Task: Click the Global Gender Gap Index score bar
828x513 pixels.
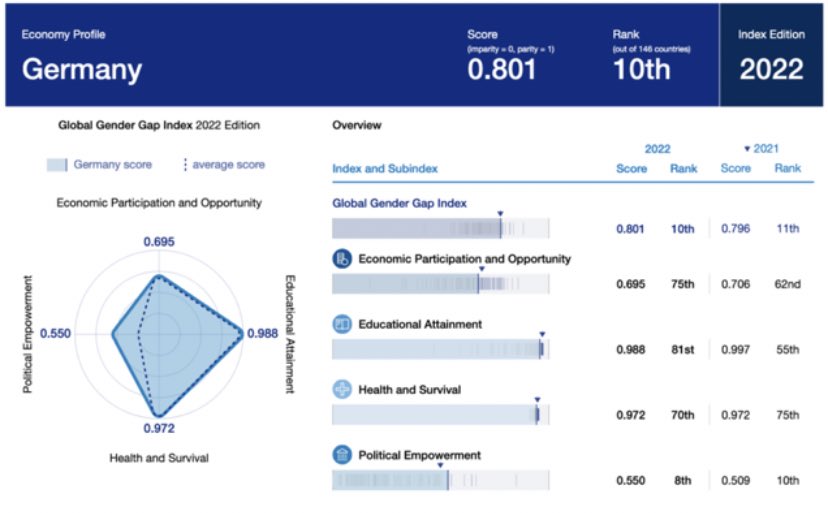Action: point(441,229)
